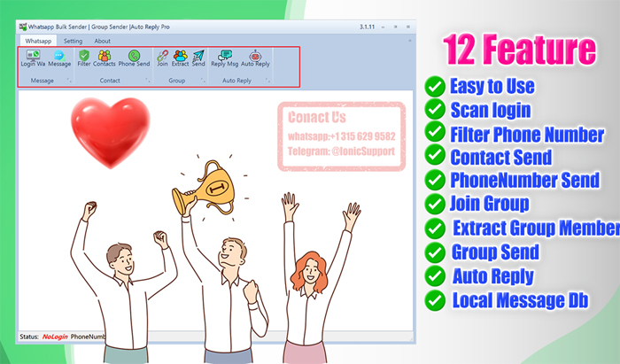The height and width of the screenshot is (364, 620).
Task: Click the PhoneNumber status bar entry
Action: (88, 337)
